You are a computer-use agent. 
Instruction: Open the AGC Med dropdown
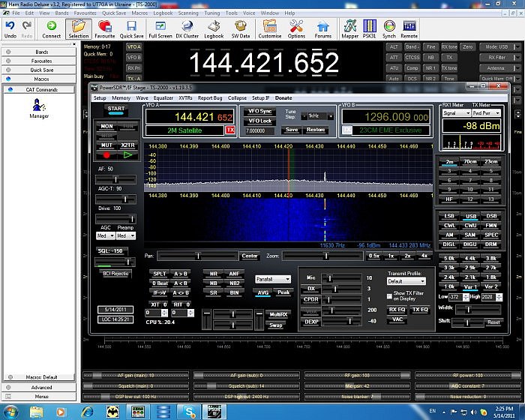click(106, 235)
